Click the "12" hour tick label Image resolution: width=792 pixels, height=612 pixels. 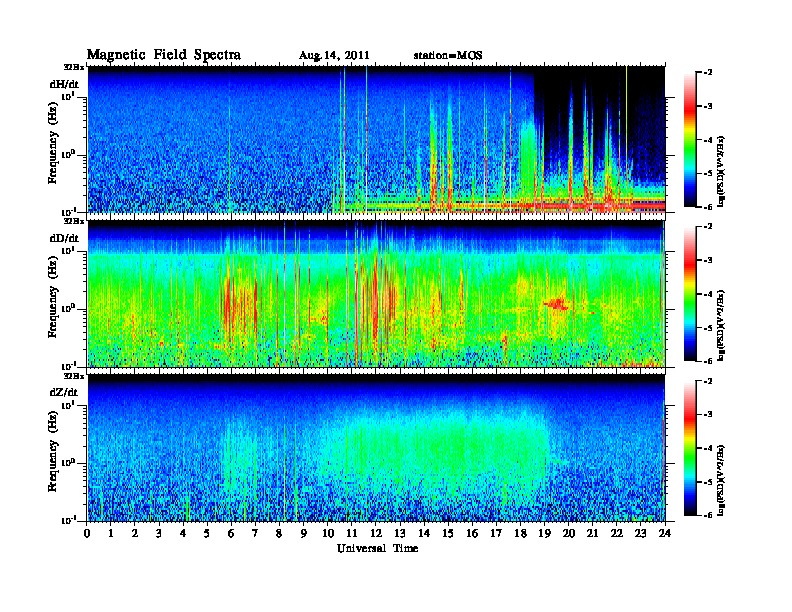tap(376, 534)
